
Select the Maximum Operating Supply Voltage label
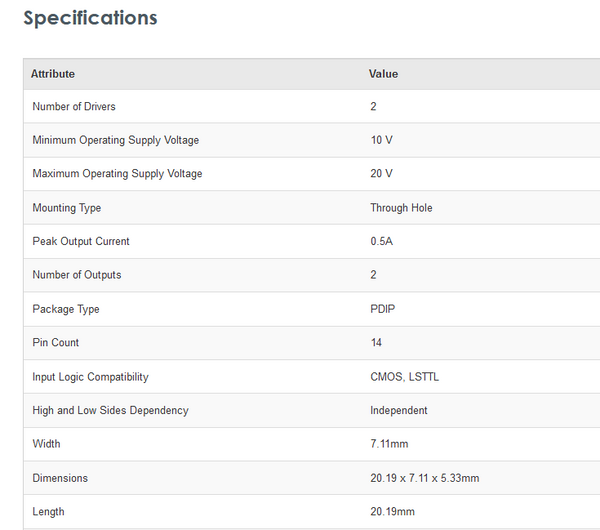117,174
